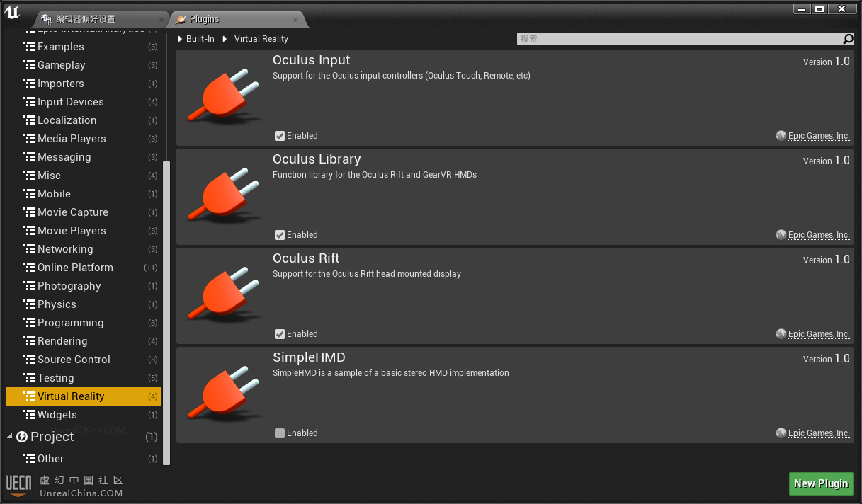Click the list icon beside Media Players
Image resolution: width=862 pixels, height=504 pixels.
(x=29, y=139)
